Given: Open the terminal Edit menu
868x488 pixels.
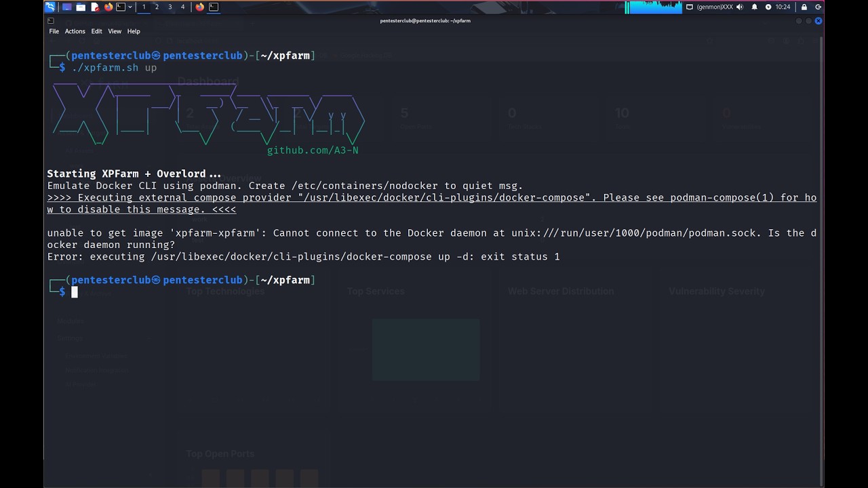Looking at the screenshot, I should [x=96, y=31].
